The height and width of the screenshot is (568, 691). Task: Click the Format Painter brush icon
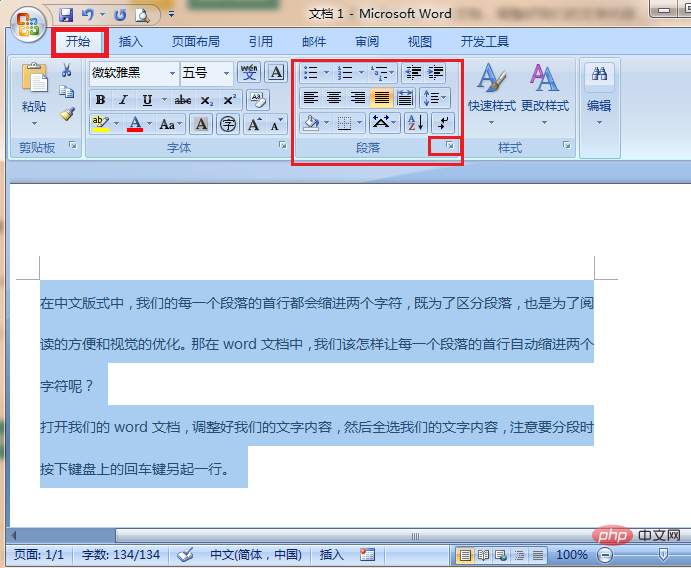[x=67, y=114]
